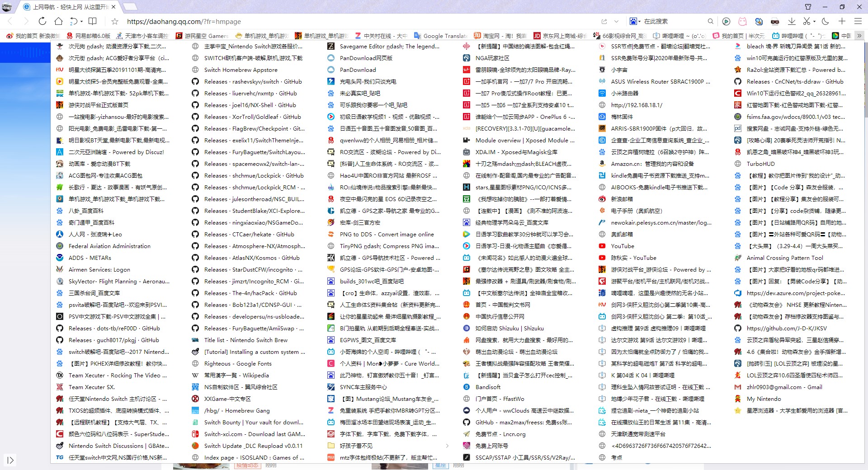Viewport: 868px width, 470px height.
Task: Switch to the 上网导航 tab
Action: click(69, 7)
